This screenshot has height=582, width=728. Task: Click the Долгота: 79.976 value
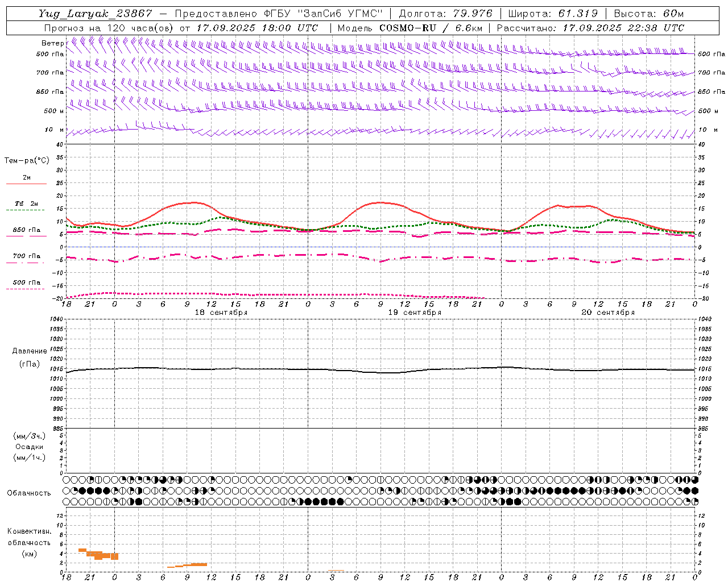[x=445, y=14]
